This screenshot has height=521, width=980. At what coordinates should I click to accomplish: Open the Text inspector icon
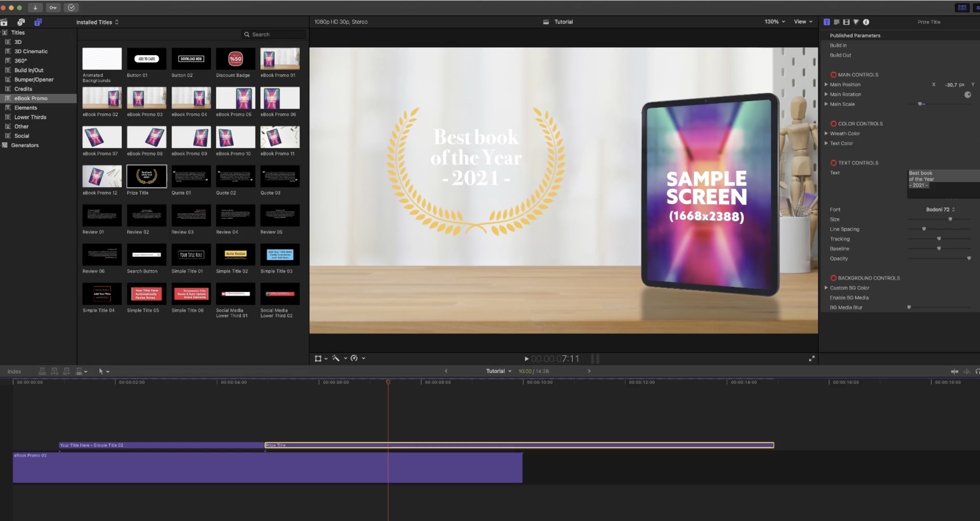tap(836, 22)
